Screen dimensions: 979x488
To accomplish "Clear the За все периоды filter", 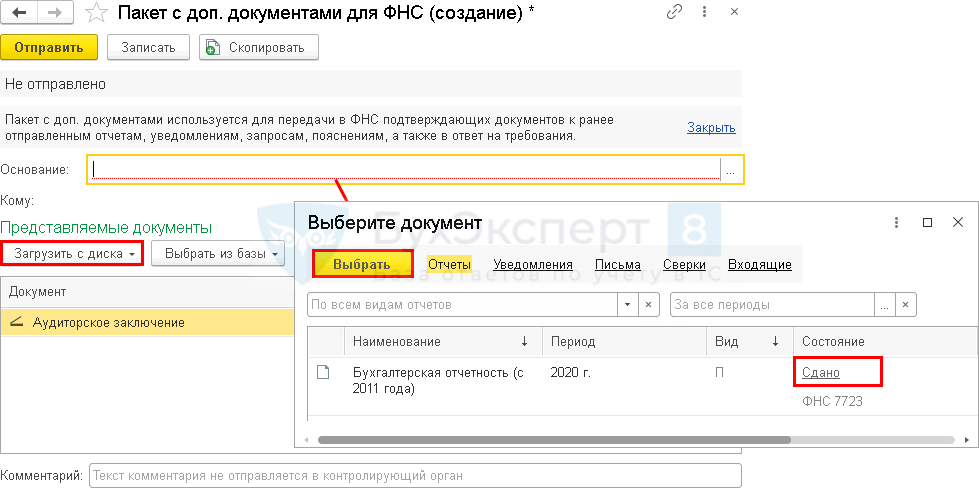I will (x=907, y=304).
